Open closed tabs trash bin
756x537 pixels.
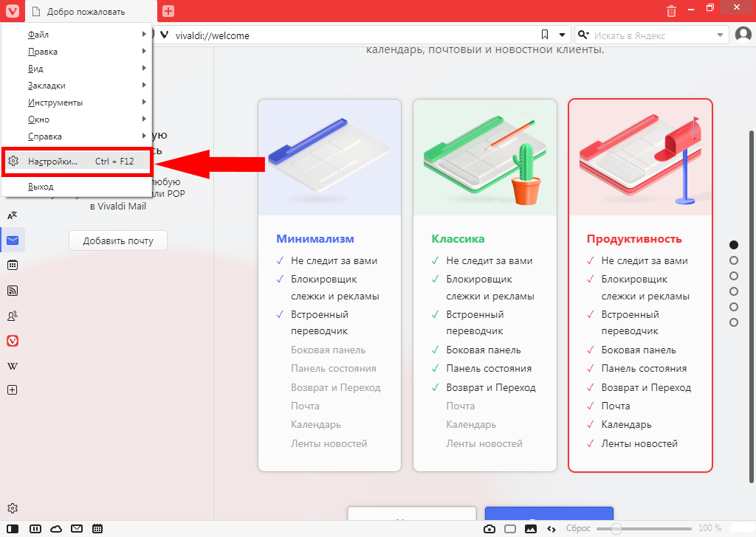[x=671, y=11]
